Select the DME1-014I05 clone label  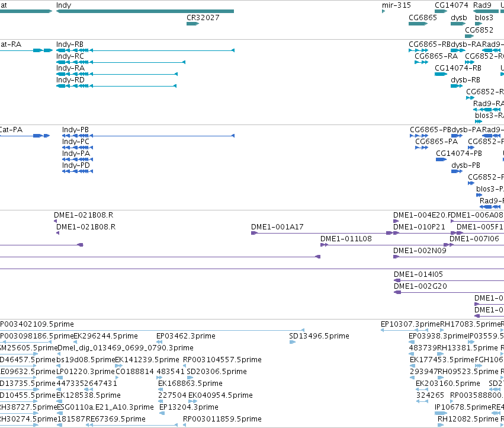(418, 274)
